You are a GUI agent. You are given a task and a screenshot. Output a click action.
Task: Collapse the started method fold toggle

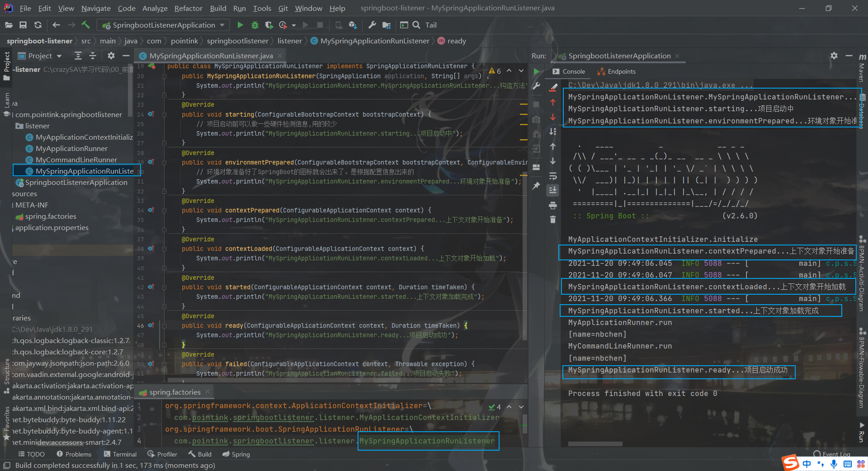tap(165, 287)
